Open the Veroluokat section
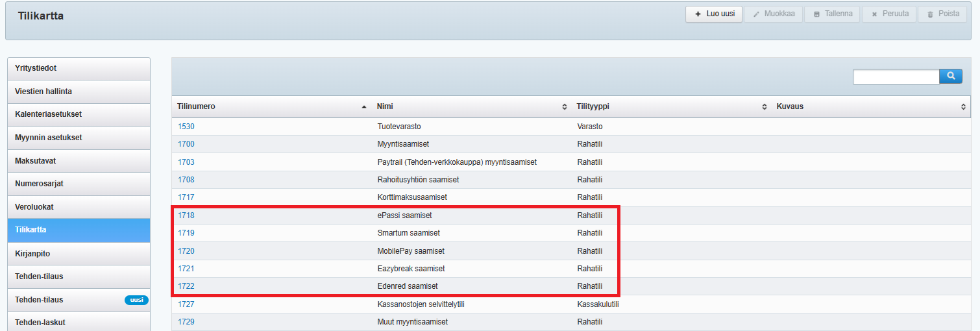The image size is (980, 331). click(79, 207)
